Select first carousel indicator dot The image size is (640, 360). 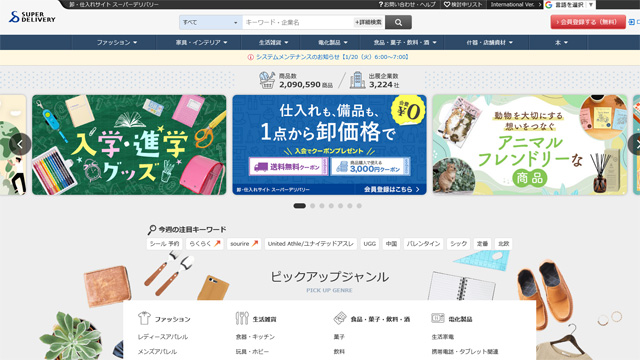pos(300,206)
